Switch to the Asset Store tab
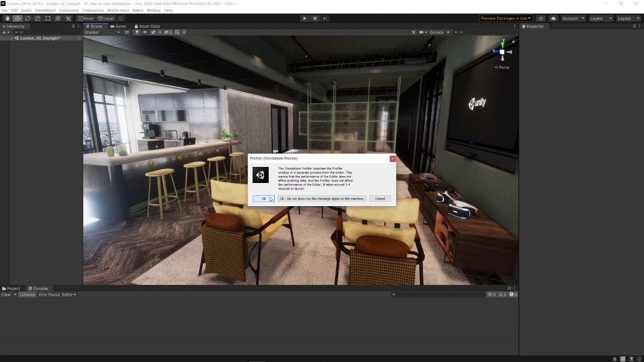The image size is (644, 362). (x=147, y=26)
